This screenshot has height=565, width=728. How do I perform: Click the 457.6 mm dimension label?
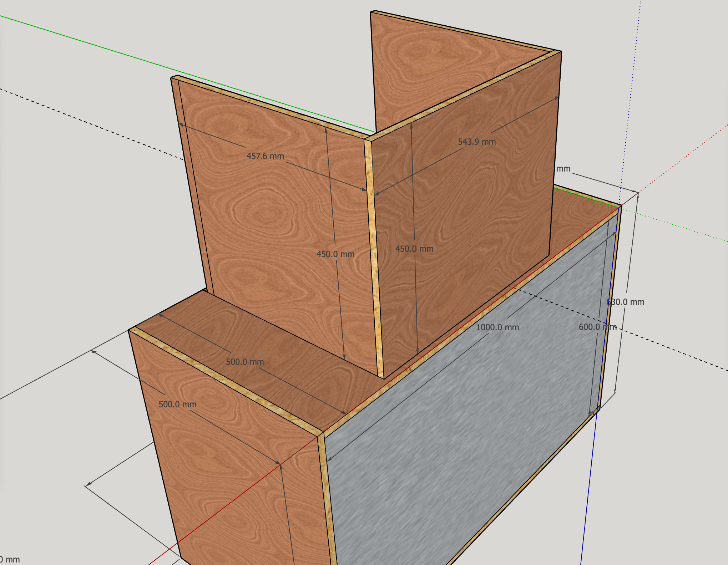tap(265, 156)
